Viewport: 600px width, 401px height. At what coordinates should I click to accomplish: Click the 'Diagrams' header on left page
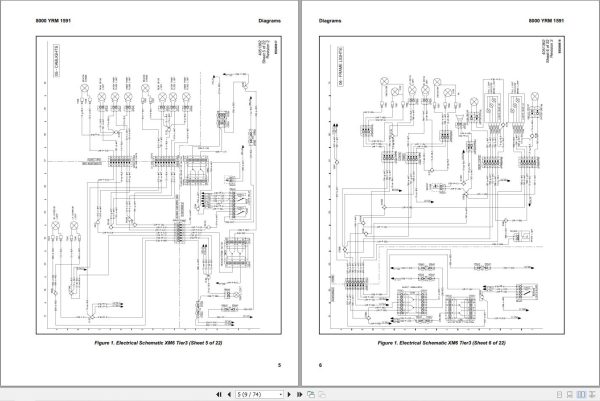point(270,21)
